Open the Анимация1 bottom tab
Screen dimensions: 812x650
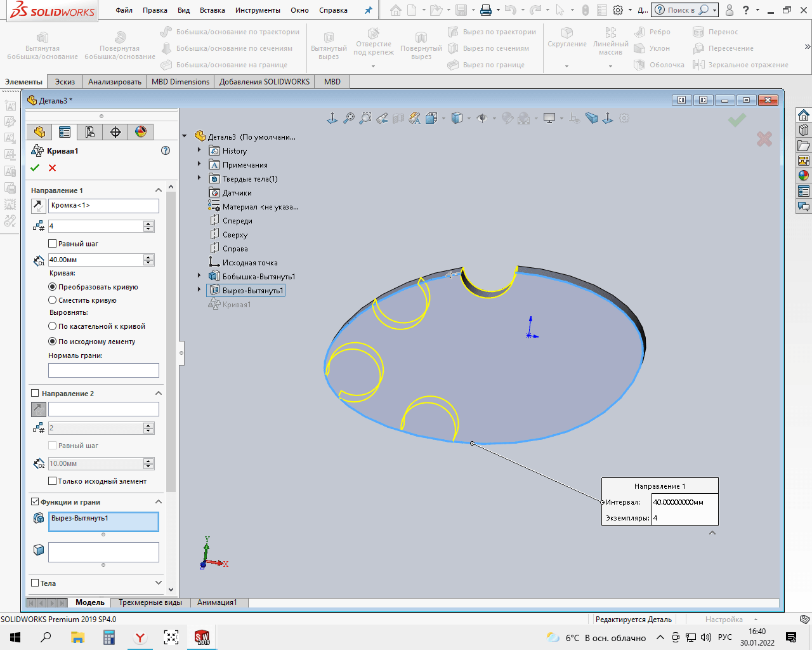coord(217,602)
